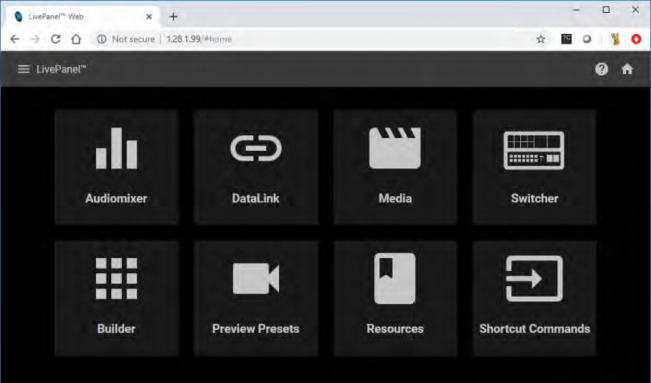Open the Media clapperboard tile
The height and width of the screenshot is (383, 651).
pyautogui.click(x=395, y=167)
